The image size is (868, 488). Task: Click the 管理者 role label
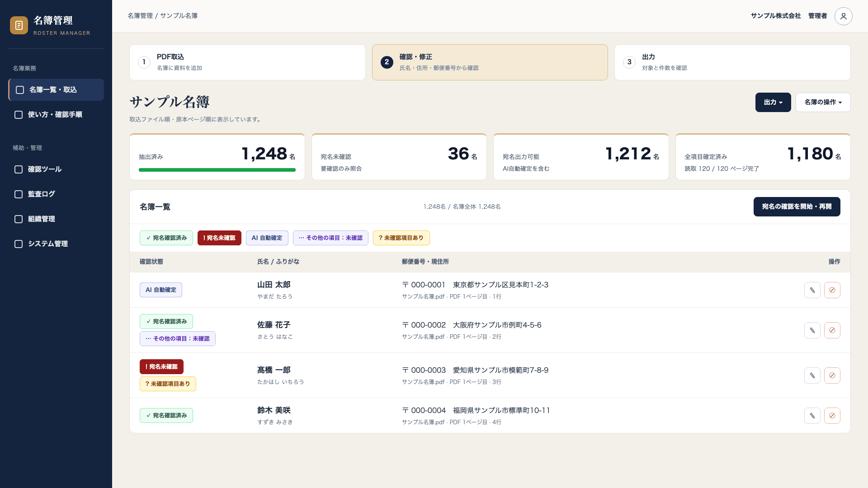click(x=817, y=16)
